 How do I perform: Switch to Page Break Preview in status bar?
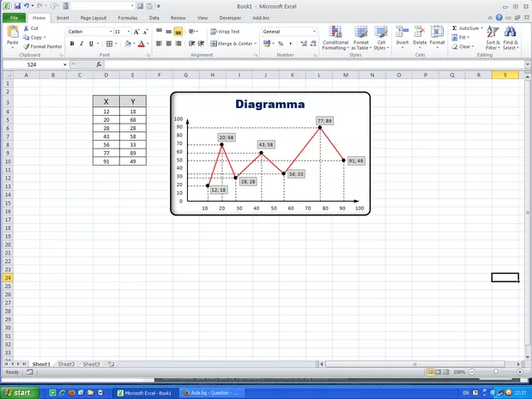pos(446,372)
